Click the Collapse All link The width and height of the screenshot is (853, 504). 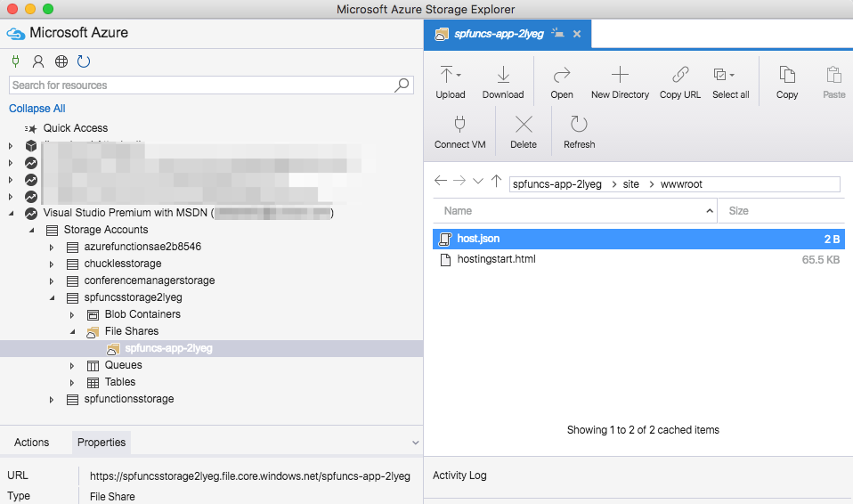(37, 109)
